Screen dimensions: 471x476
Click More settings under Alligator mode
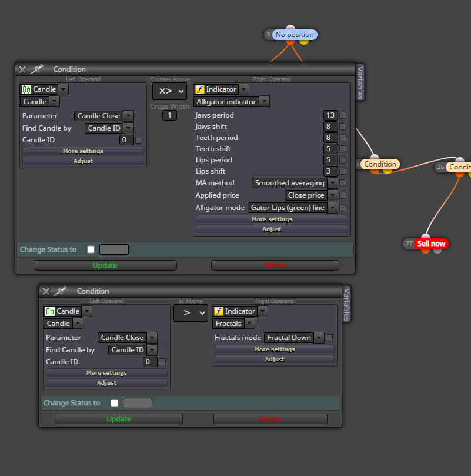coord(272,219)
